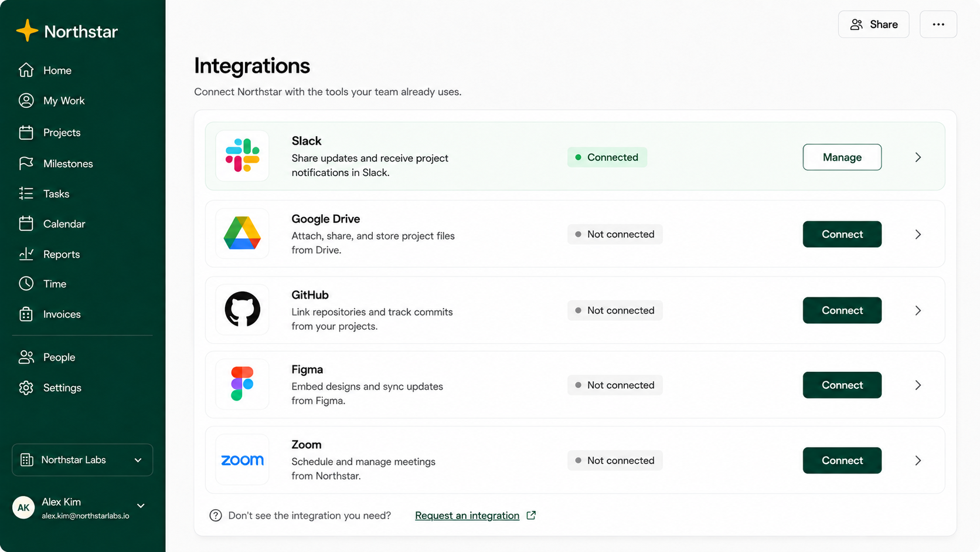Click the Zoom logo
The height and width of the screenshot is (552, 980).
[x=242, y=460]
